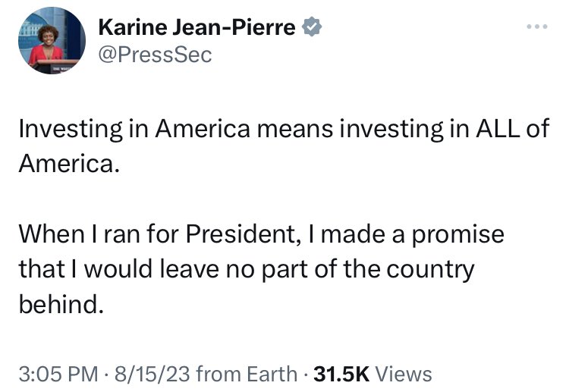Screen dimensions: 569x392
Task: Click the display name Karine Jean-Pierre
Action: (196, 27)
